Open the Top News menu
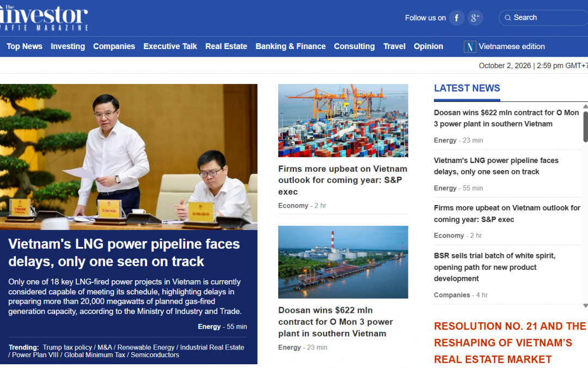This screenshot has height=368, width=588. pyautogui.click(x=24, y=46)
